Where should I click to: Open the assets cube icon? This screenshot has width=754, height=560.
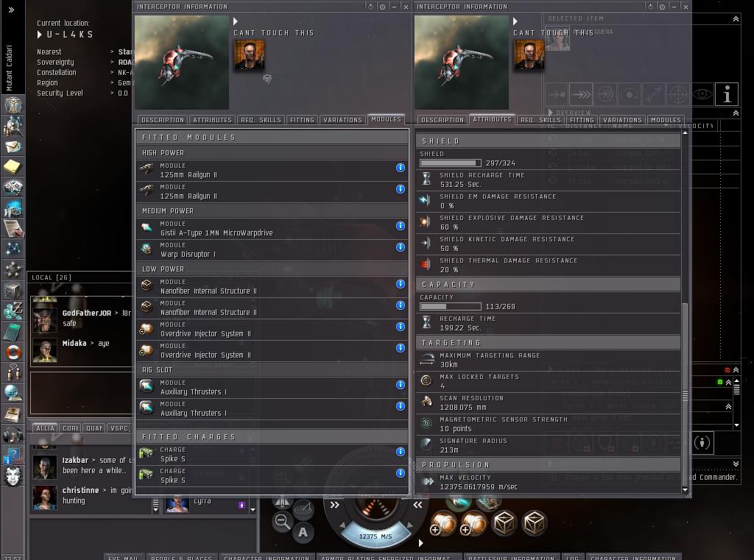[13, 290]
